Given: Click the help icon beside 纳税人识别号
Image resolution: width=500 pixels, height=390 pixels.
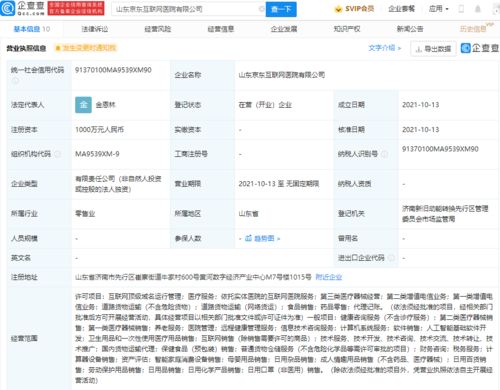Looking at the screenshot, I should pos(385,154).
